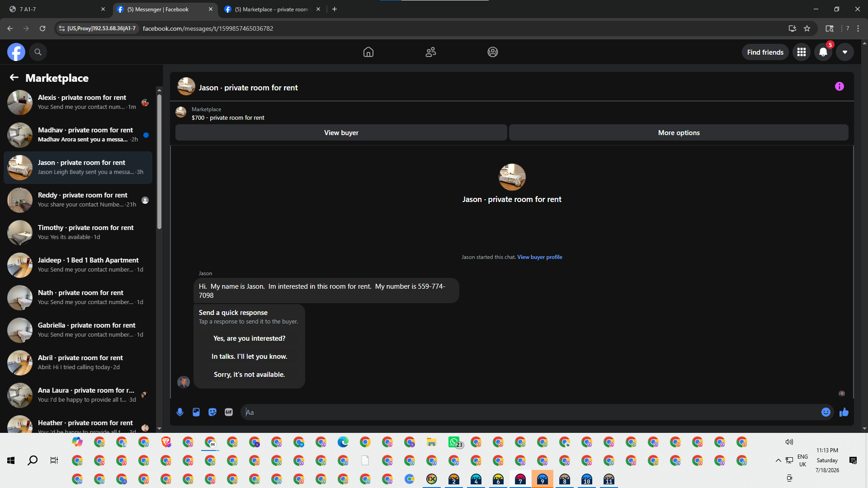Open Reddy private room for rent chat
Viewport: 868px width, 488px height.
click(x=78, y=200)
